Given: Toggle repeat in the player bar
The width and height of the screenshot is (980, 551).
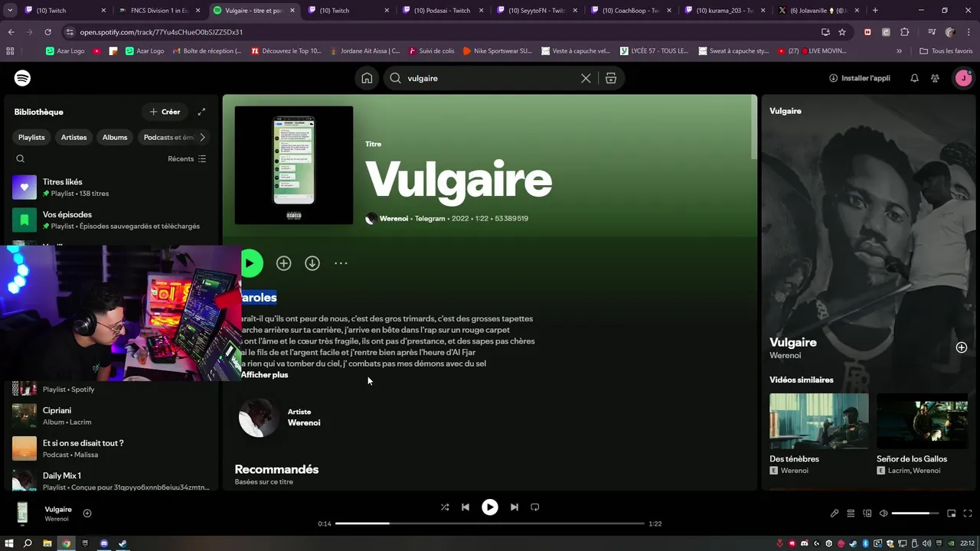Looking at the screenshot, I should click(535, 507).
